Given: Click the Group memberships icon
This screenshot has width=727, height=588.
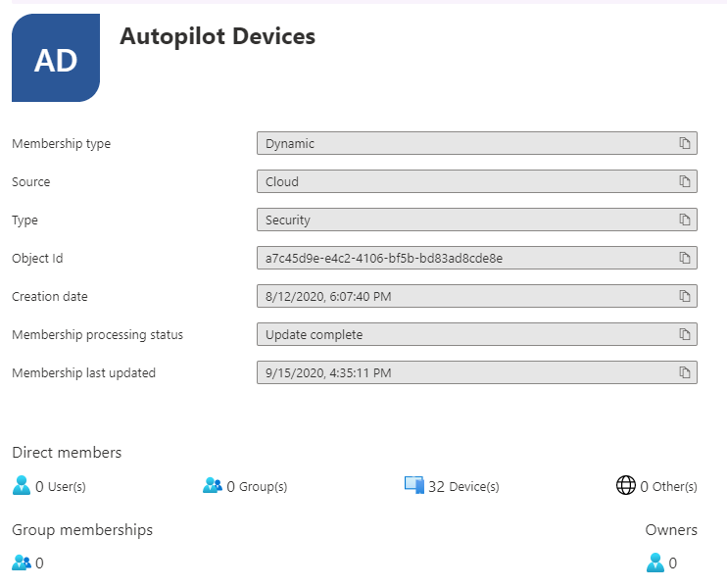Looking at the screenshot, I should click(x=22, y=563).
